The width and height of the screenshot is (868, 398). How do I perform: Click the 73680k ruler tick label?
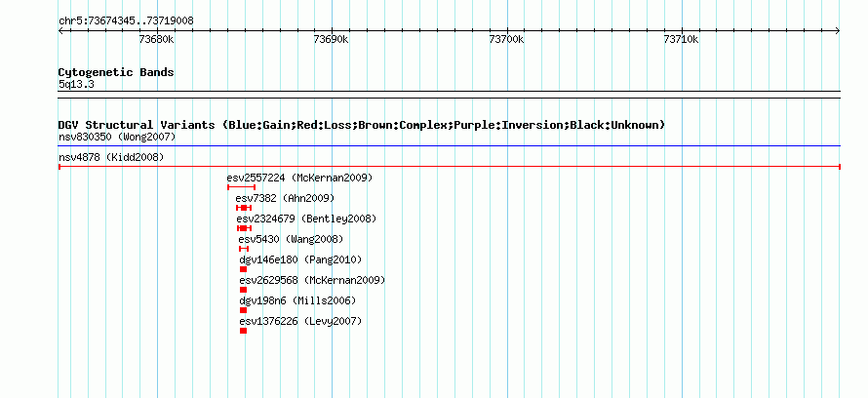point(157,40)
